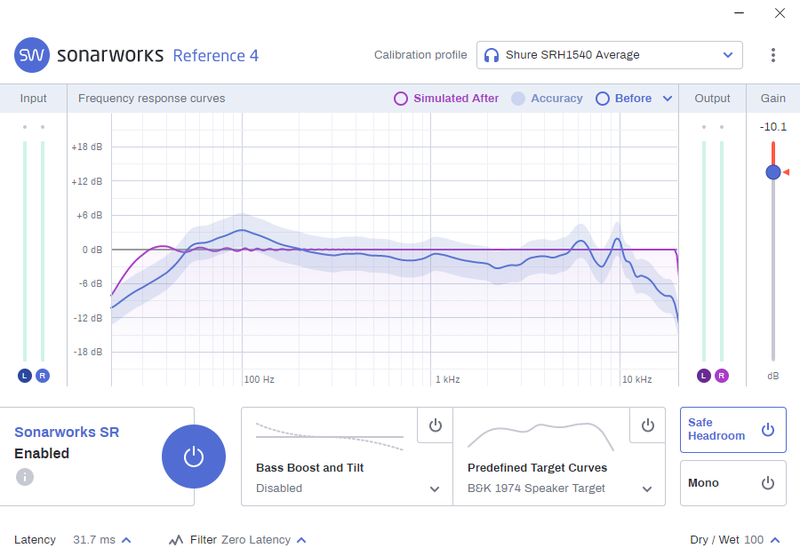
Task: Toggle Bass Boost and Tilt power button
Action: coord(435,425)
